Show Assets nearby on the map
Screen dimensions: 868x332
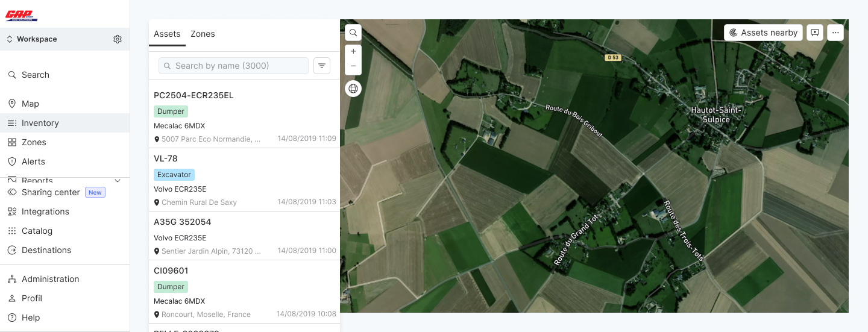(x=764, y=33)
